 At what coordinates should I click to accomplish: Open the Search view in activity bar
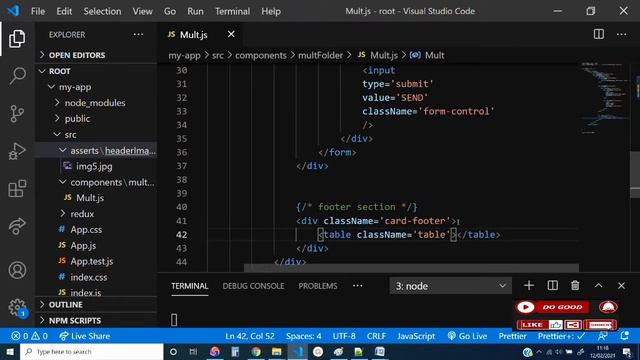17,76
